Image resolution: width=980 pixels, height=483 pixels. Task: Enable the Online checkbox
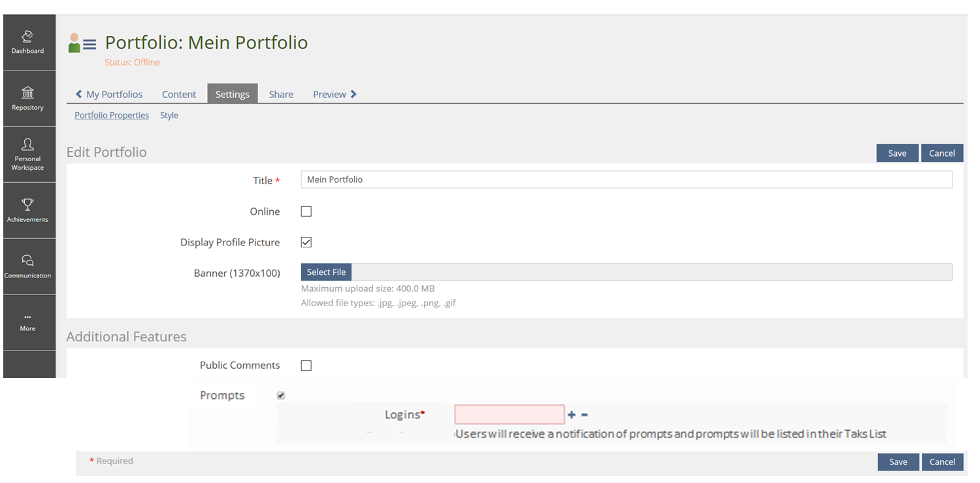pyautogui.click(x=306, y=211)
